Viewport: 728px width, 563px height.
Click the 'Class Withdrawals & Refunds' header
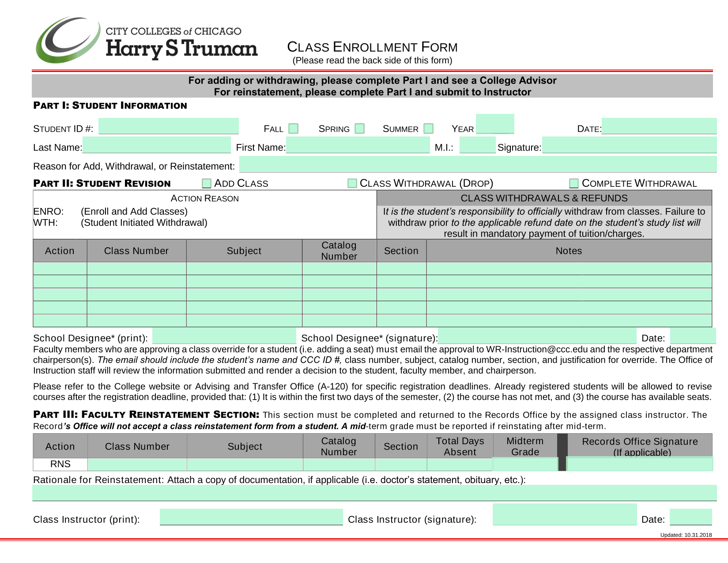544,198
